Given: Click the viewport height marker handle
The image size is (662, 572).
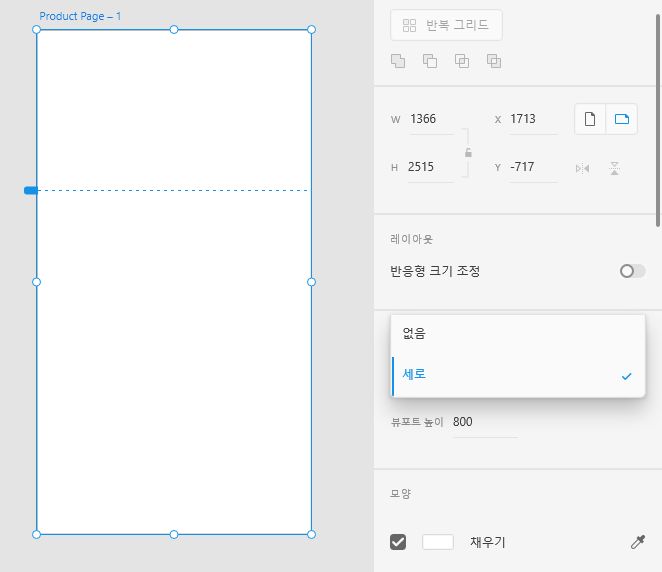Looking at the screenshot, I should click(31, 190).
